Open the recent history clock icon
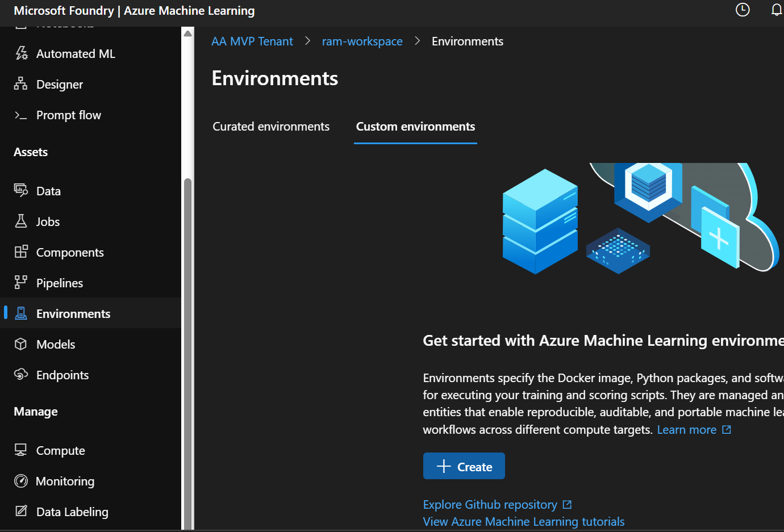 click(743, 10)
